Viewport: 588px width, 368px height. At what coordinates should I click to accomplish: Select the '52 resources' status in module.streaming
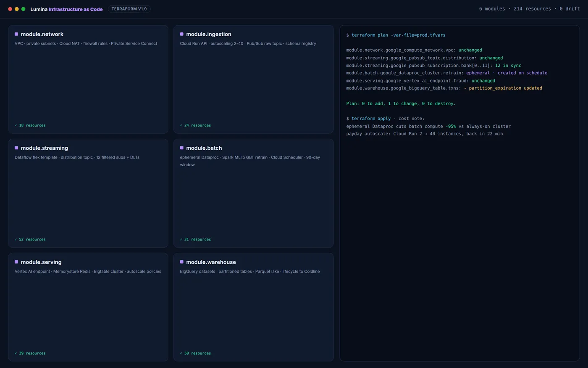(30, 239)
